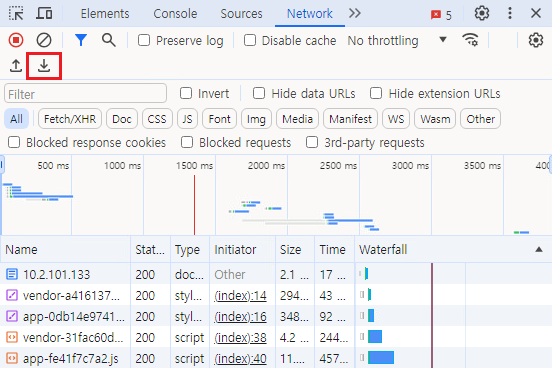Toggle Waterfall sort arrow
This screenshot has height=368, width=552.
(539, 249)
